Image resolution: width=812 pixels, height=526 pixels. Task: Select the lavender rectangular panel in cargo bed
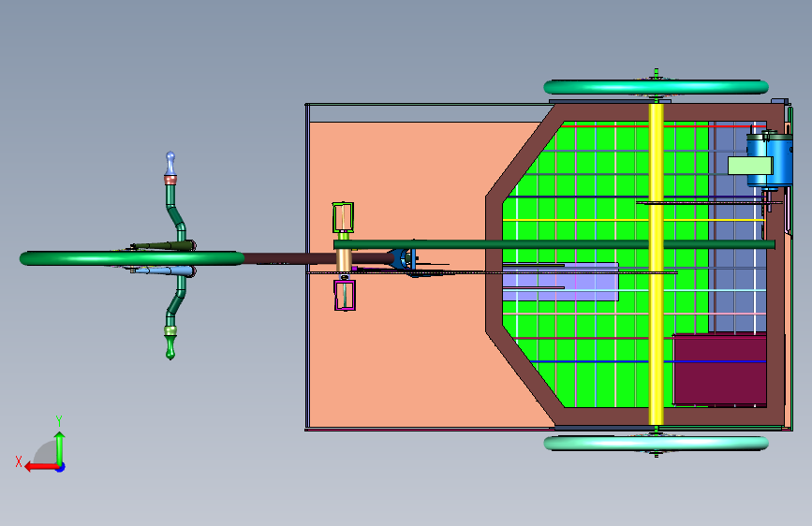(x=560, y=282)
